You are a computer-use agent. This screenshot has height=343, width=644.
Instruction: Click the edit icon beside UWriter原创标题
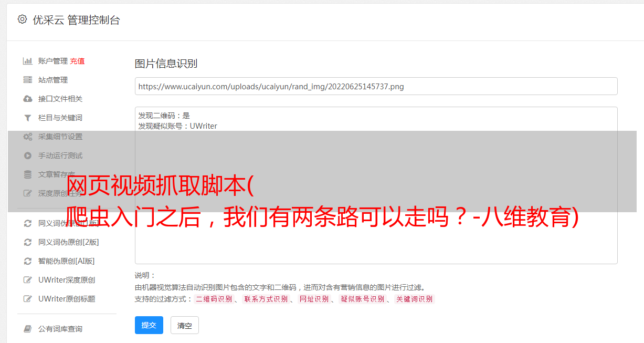[28, 299]
